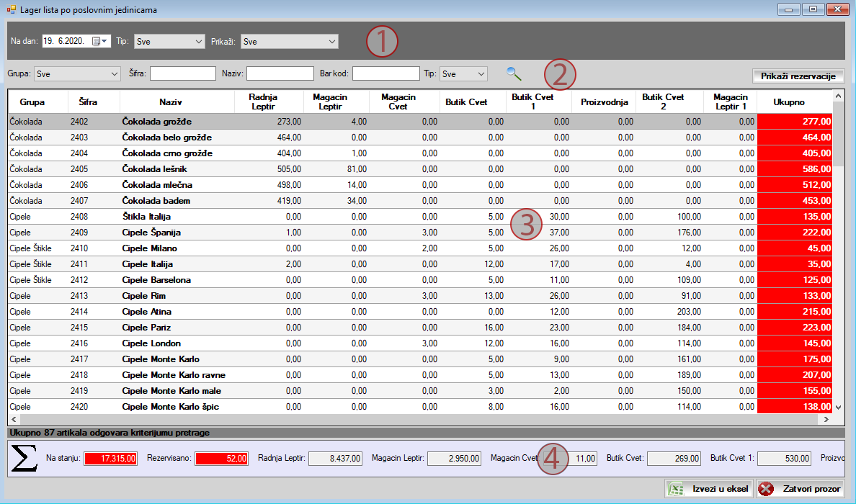Focus the Bar kod input field
This screenshot has height=504, width=856.
386,73
